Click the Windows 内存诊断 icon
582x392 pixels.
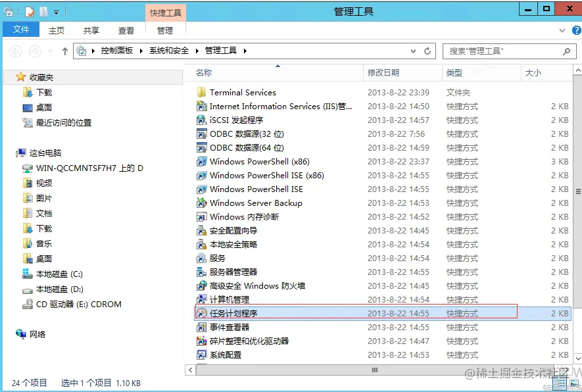point(201,217)
